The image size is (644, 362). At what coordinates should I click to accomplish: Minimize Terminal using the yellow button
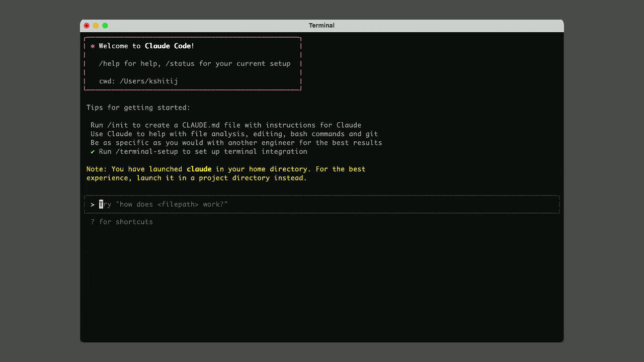click(x=96, y=26)
